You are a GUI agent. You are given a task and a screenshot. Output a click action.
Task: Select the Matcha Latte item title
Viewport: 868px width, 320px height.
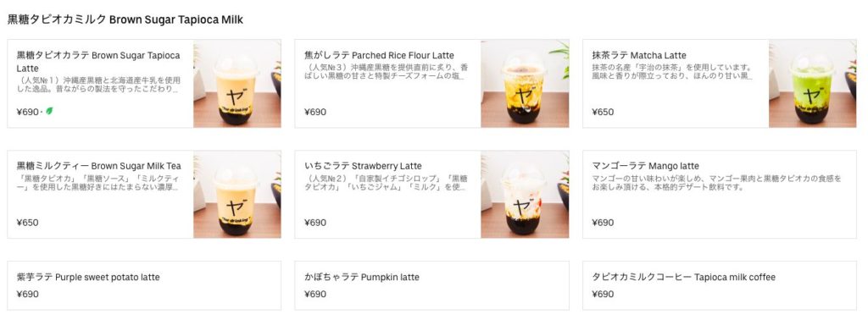(639, 55)
